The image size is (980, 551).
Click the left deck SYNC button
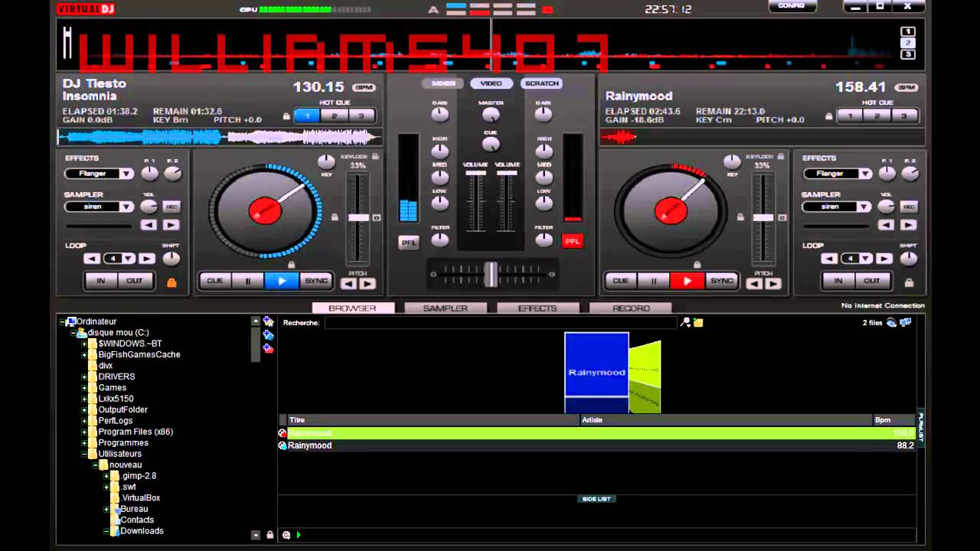coord(316,281)
